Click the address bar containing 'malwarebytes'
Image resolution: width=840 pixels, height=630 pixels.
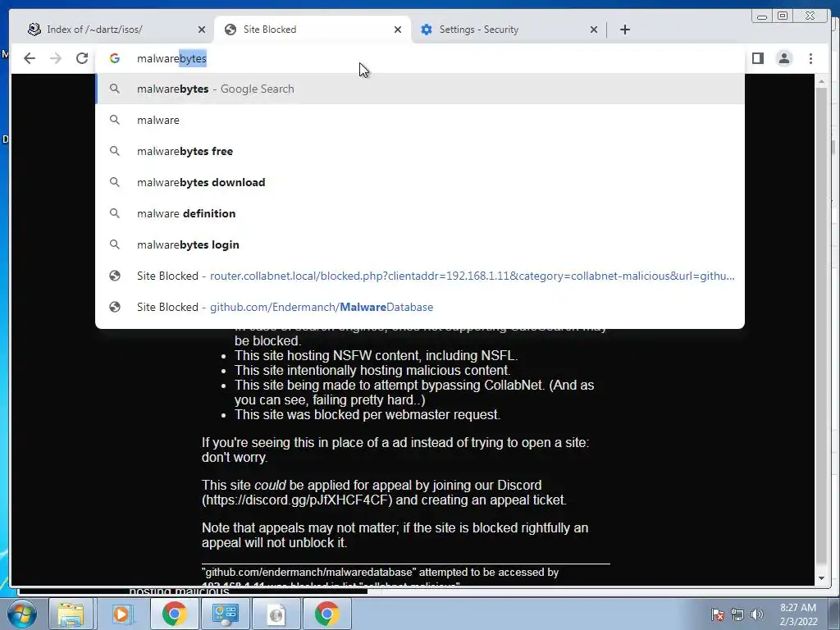coord(419,58)
